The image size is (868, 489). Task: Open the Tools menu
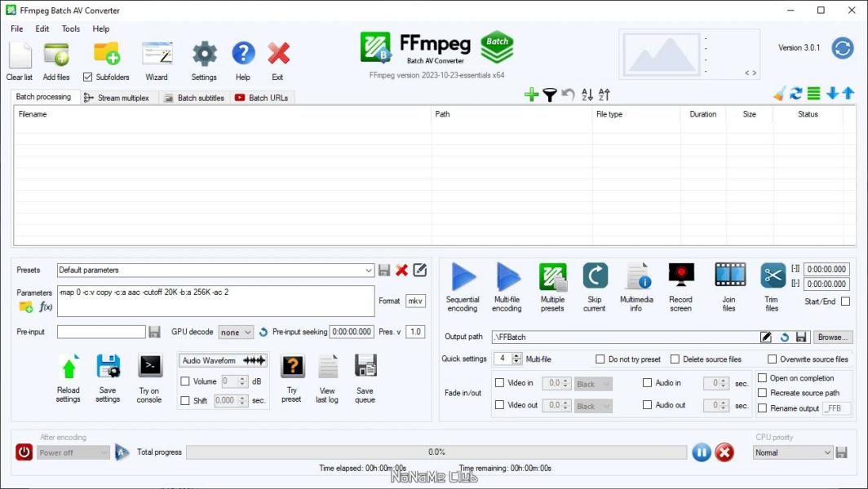(x=71, y=29)
